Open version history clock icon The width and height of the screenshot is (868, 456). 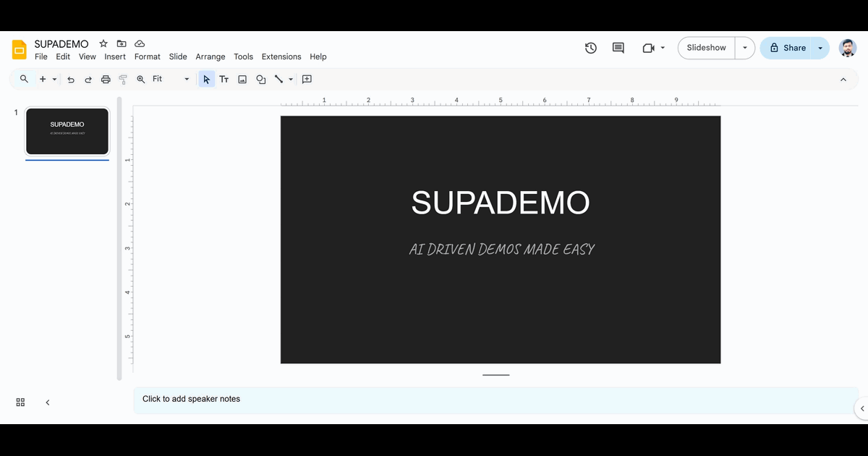pyautogui.click(x=591, y=48)
